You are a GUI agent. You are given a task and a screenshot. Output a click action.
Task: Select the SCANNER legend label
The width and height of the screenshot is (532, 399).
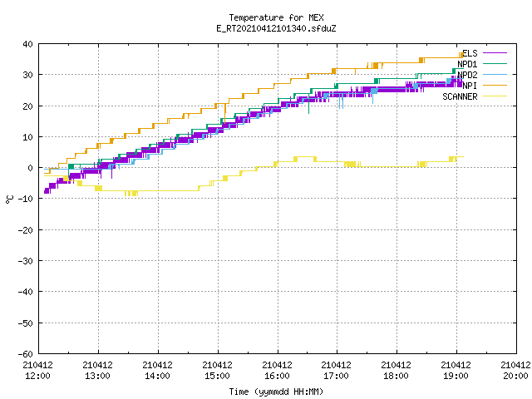[460, 96]
